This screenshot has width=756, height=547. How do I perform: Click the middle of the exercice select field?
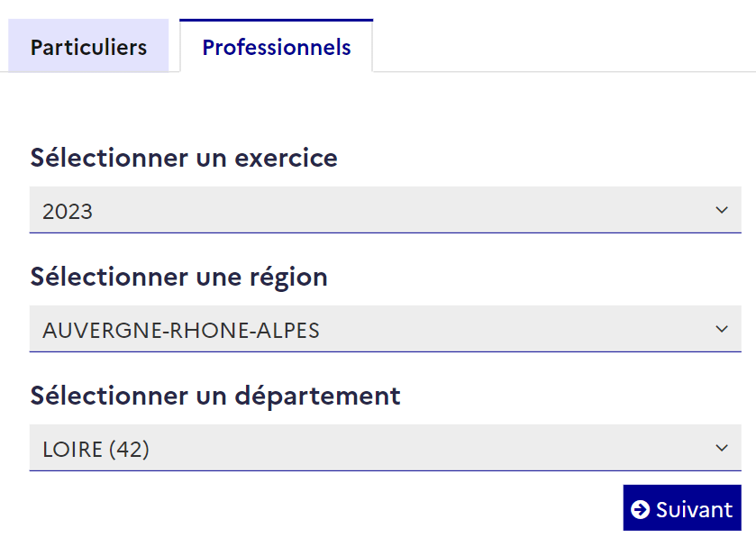(386, 210)
